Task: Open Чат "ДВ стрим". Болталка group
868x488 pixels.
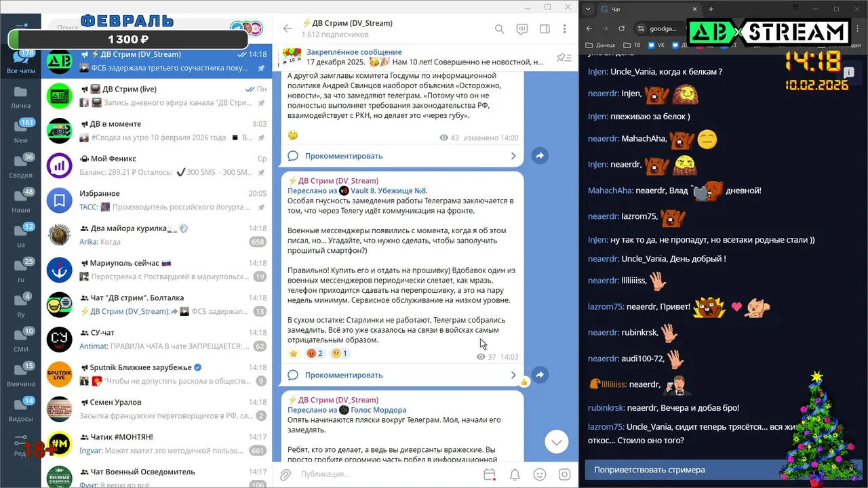Action: click(157, 304)
